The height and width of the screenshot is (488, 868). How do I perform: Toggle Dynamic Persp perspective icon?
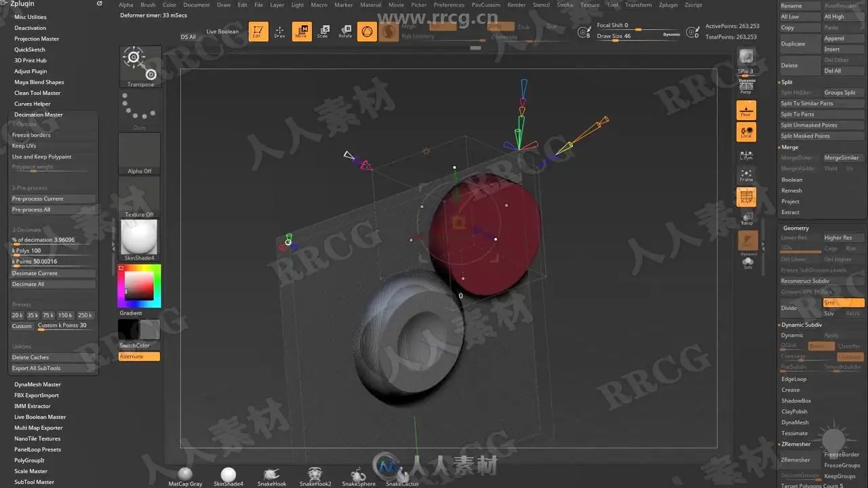pos(746,86)
